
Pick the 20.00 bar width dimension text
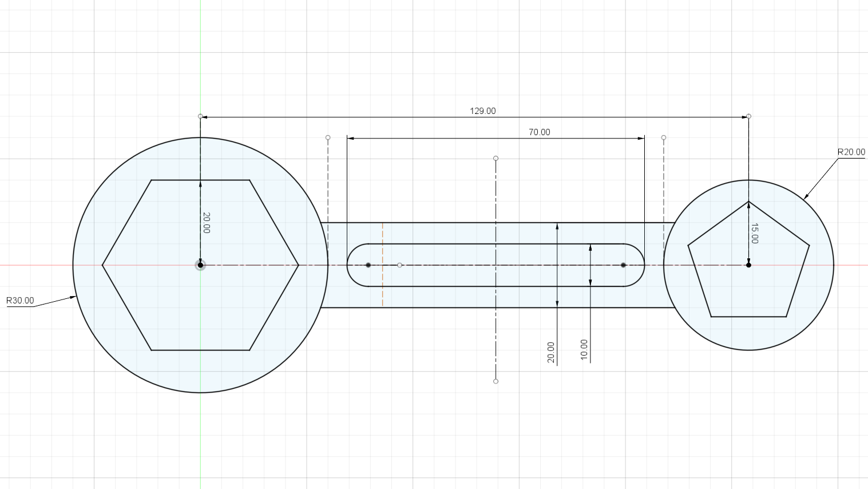click(550, 352)
